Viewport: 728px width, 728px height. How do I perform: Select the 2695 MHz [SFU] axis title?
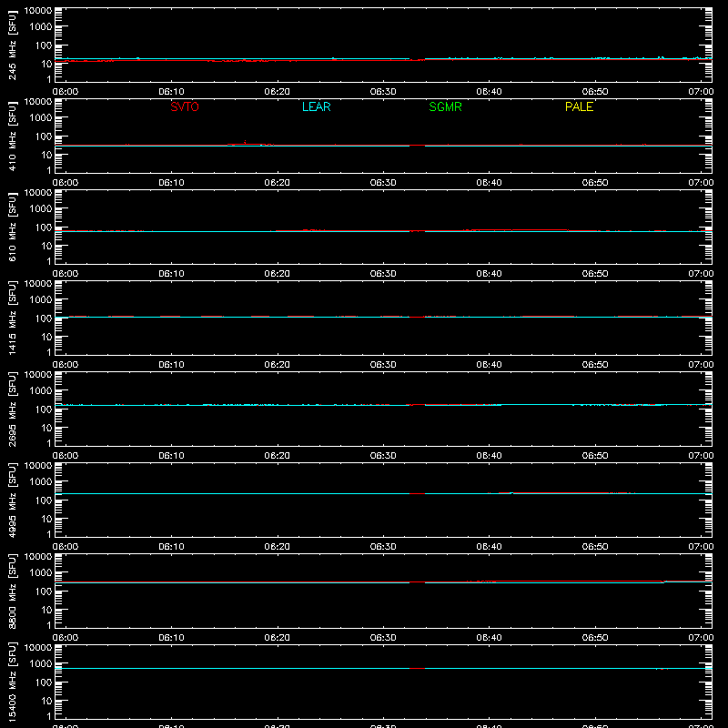pyautogui.click(x=12, y=409)
